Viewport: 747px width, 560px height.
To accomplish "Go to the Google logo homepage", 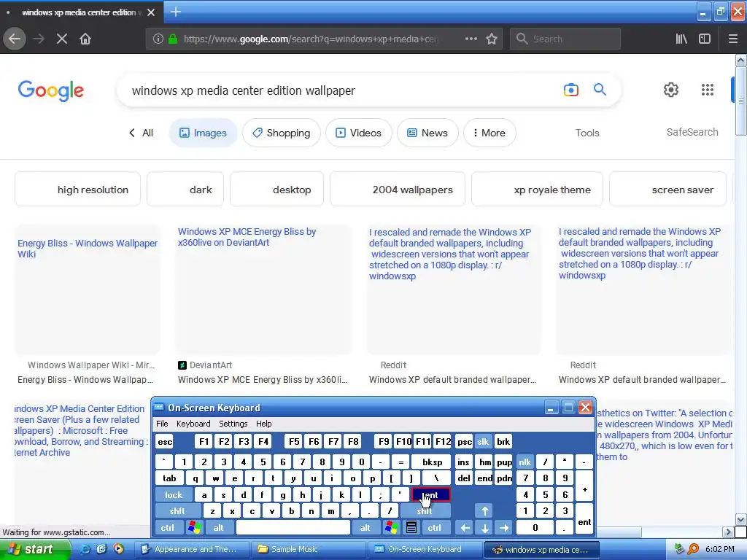I will coord(51,90).
